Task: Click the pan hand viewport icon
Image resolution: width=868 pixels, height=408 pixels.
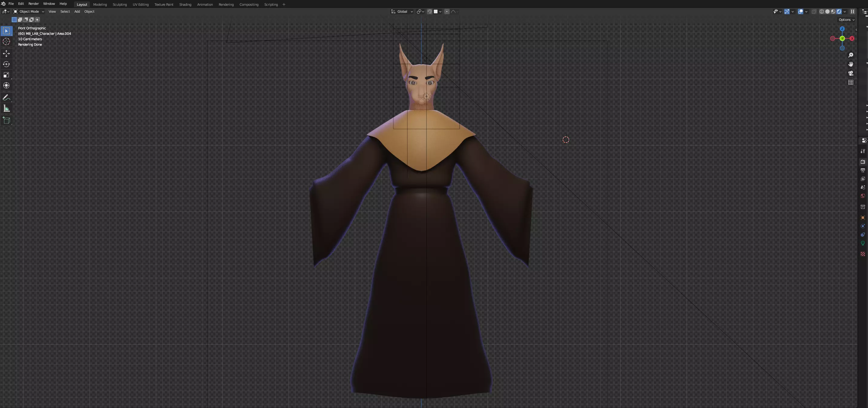Action: tap(850, 64)
